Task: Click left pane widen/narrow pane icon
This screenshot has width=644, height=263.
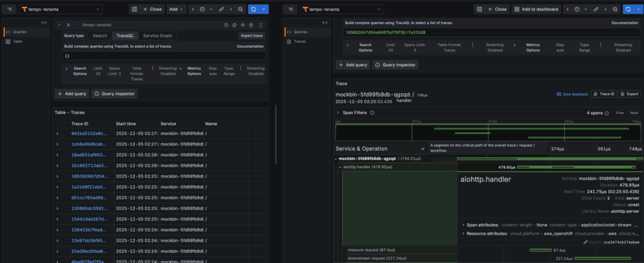Action: coord(134,9)
